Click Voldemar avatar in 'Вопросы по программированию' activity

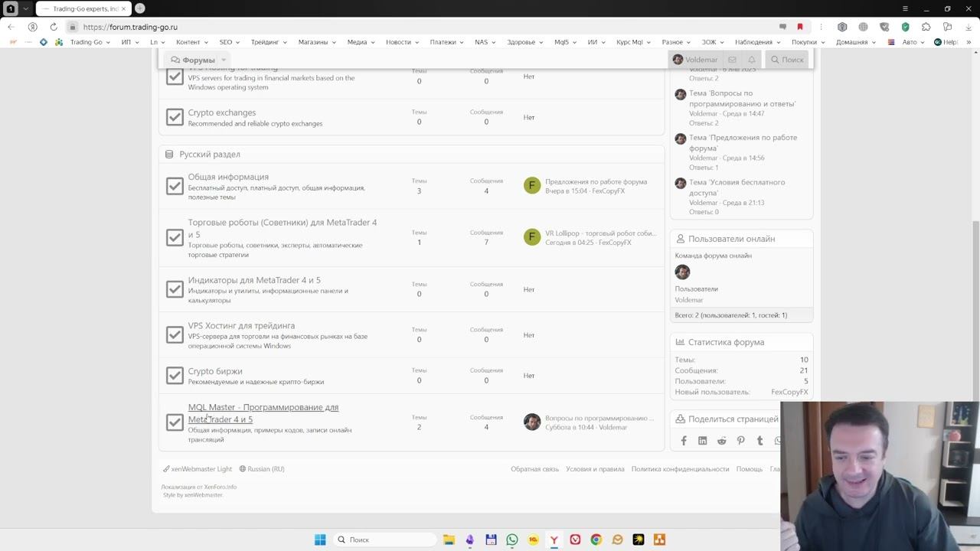tap(680, 94)
